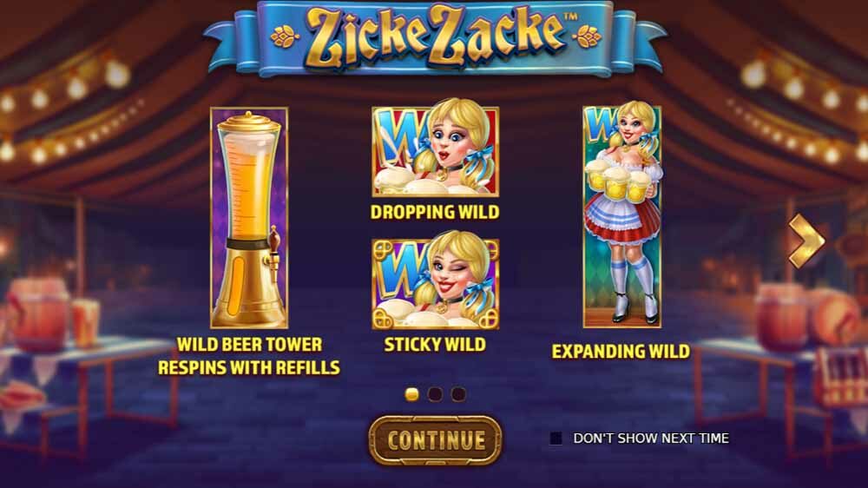Click the Don't Show Next Time label

651,439
